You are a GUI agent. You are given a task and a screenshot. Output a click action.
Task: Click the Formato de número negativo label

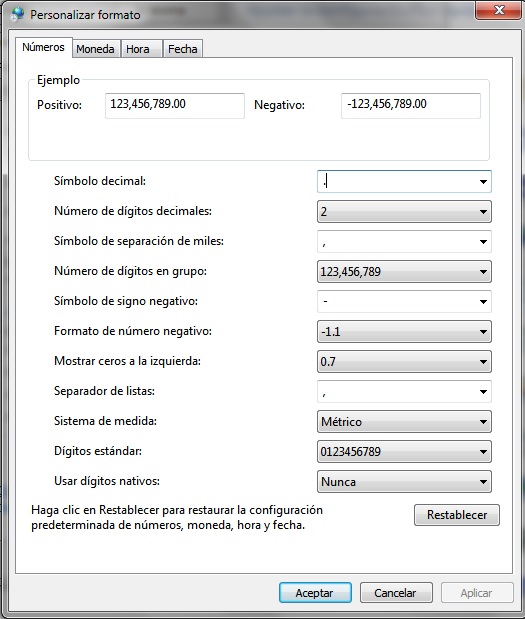[133, 331]
